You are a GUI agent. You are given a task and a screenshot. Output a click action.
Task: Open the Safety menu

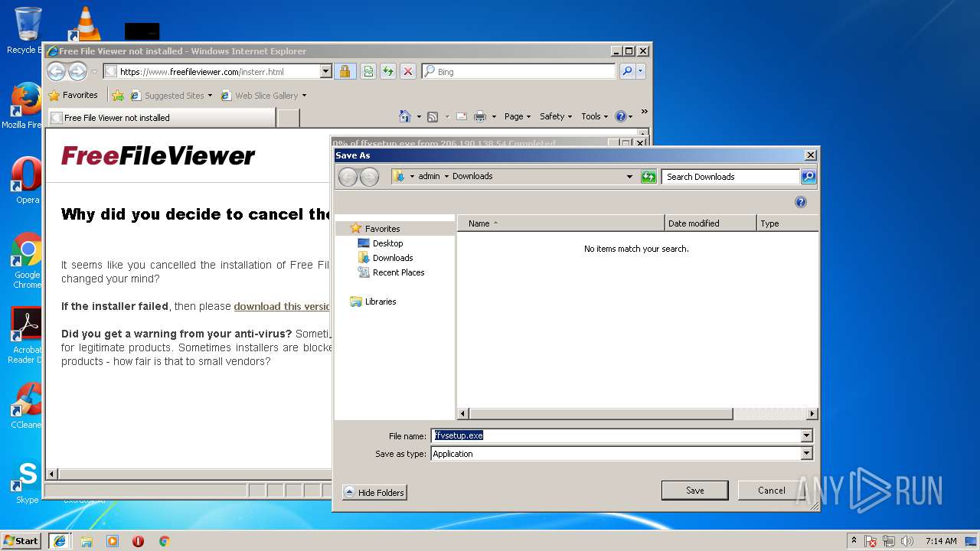[556, 116]
